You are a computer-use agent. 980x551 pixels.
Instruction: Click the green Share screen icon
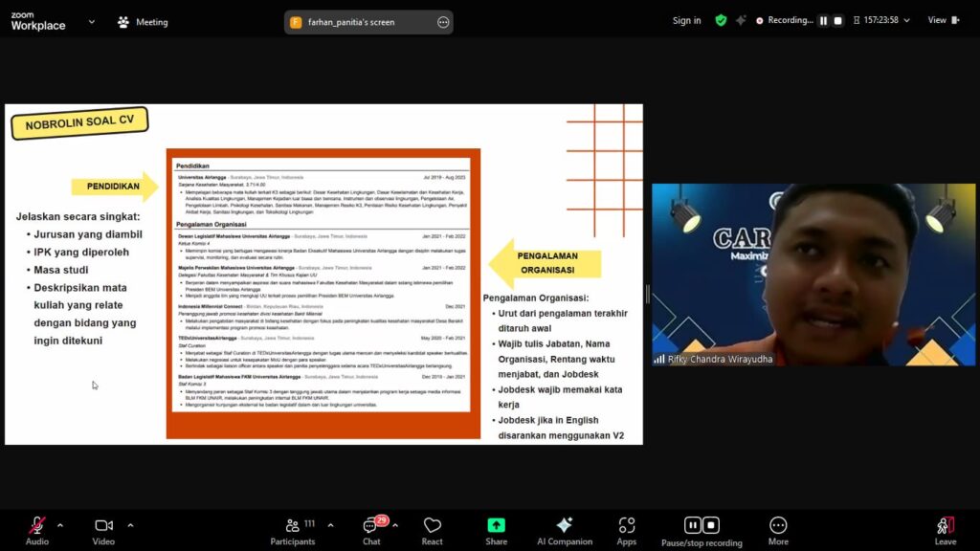(x=496, y=526)
